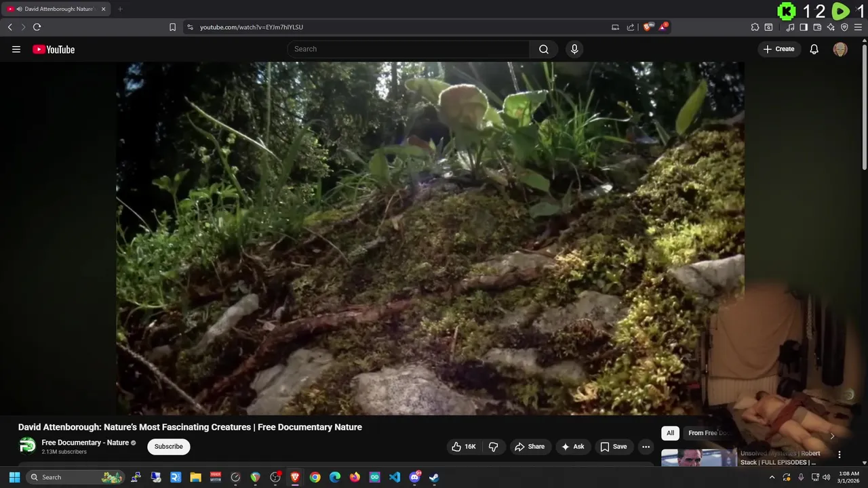Viewport: 868px width, 488px height.
Task: Start voice search with the microphone icon
Action: pyautogui.click(x=574, y=49)
